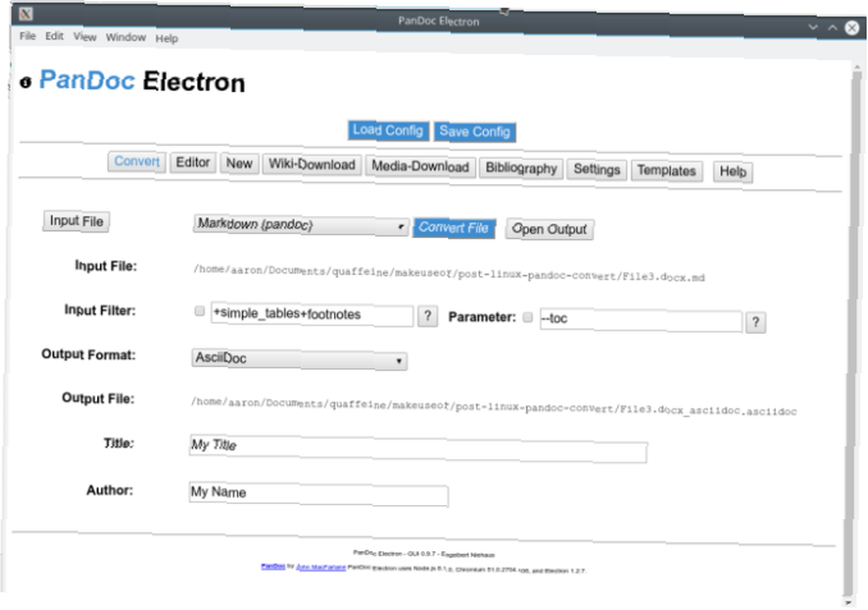Click the 'Input Filter:' label
The width and height of the screenshot is (868, 610).
pyautogui.click(x=100, y=310)
